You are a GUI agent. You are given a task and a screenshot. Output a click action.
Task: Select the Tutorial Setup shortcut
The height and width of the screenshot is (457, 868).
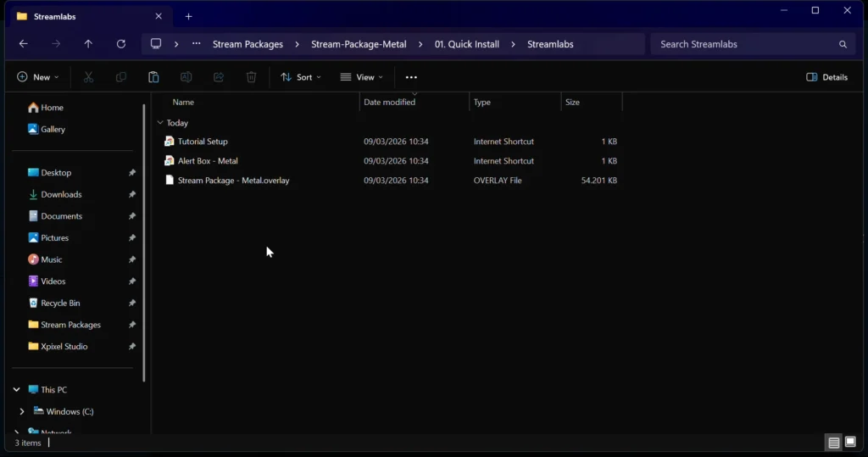203,142
